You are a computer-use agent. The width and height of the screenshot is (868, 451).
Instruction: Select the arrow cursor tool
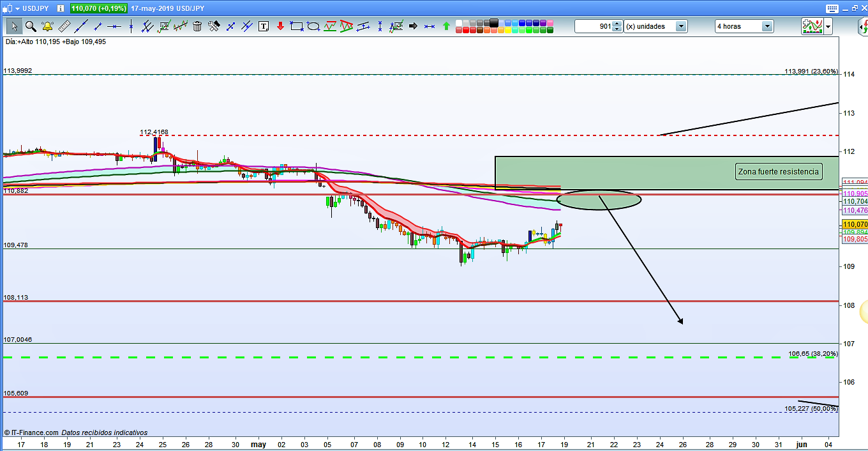14,26
